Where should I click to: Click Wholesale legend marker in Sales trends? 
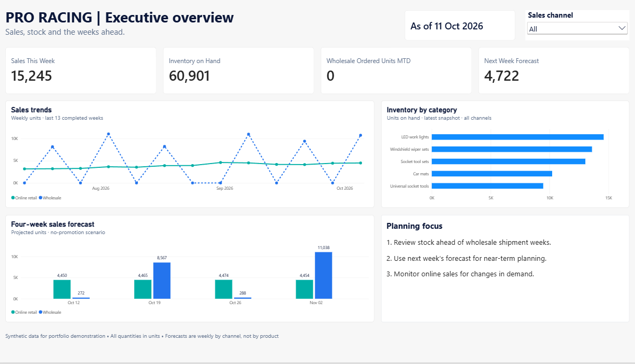pos(41,198)
